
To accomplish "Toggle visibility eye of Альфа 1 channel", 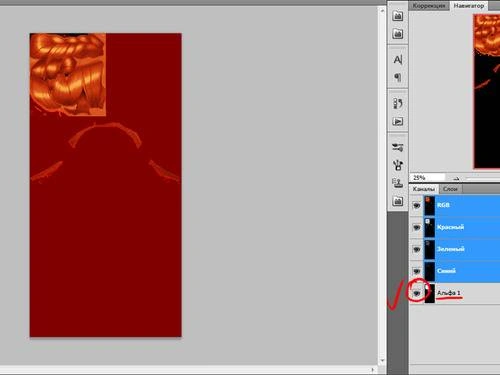I will pos(417,293).
